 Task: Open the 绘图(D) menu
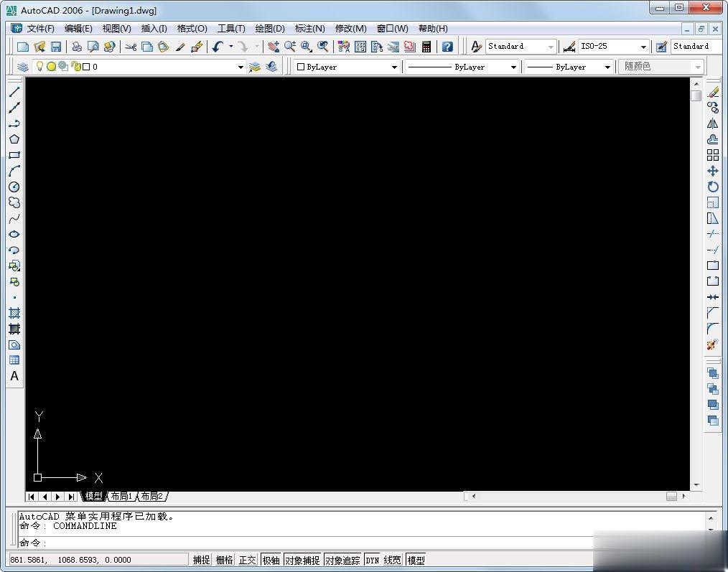pos(270,28)
